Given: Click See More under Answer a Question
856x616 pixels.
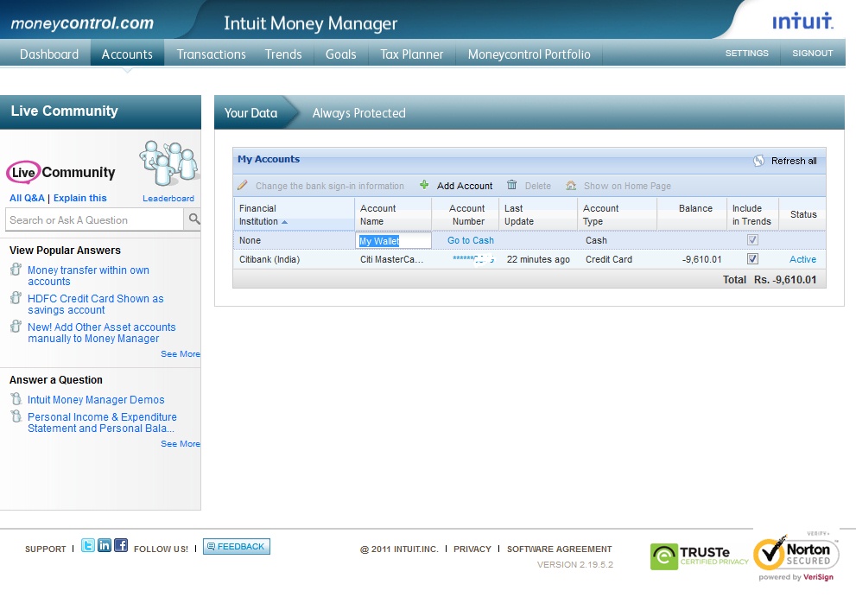Looking at the screenshot, I should [x=181, y=443].
